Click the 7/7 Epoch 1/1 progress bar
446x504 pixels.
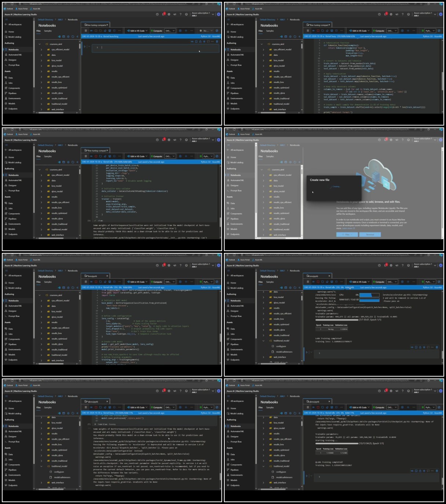coord(337,320)
